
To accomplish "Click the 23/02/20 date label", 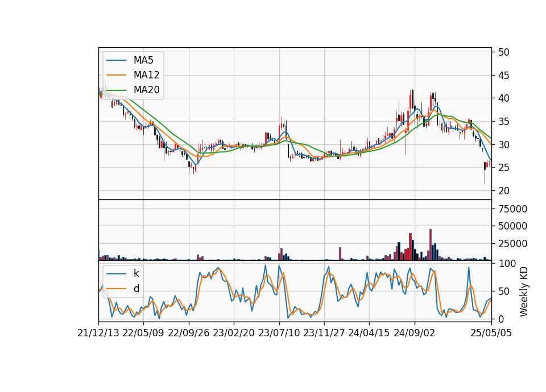I will pos(234,333).
